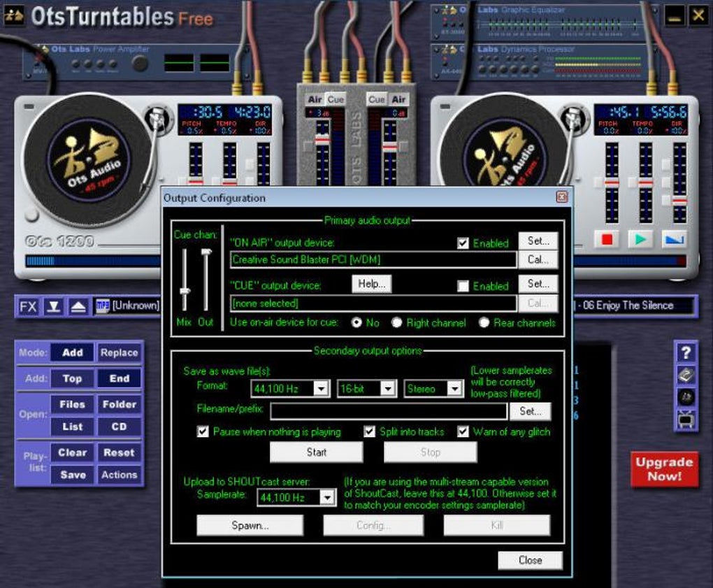Screen dimensions: 713x588
Task: Open the 16-bit depth dropdown
Action: pos(388,388)
